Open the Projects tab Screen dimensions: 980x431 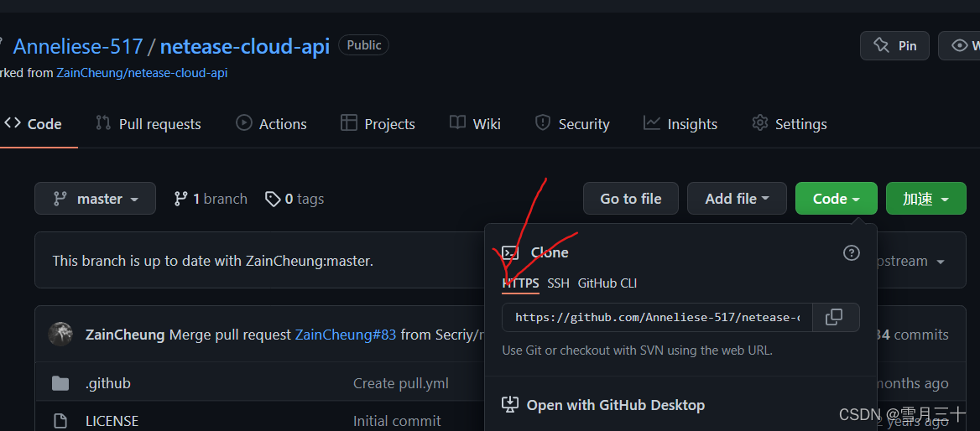378,123
